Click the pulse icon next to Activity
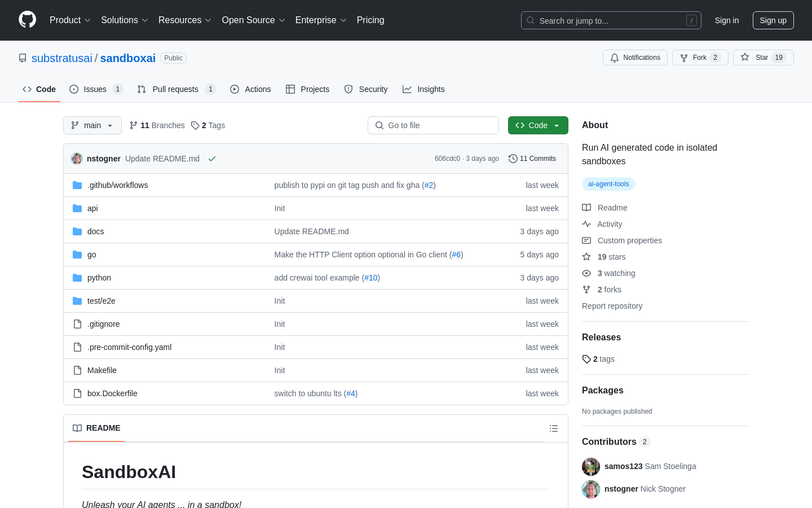The height and width of the screenshot is (508, 812). pos(586,224)
